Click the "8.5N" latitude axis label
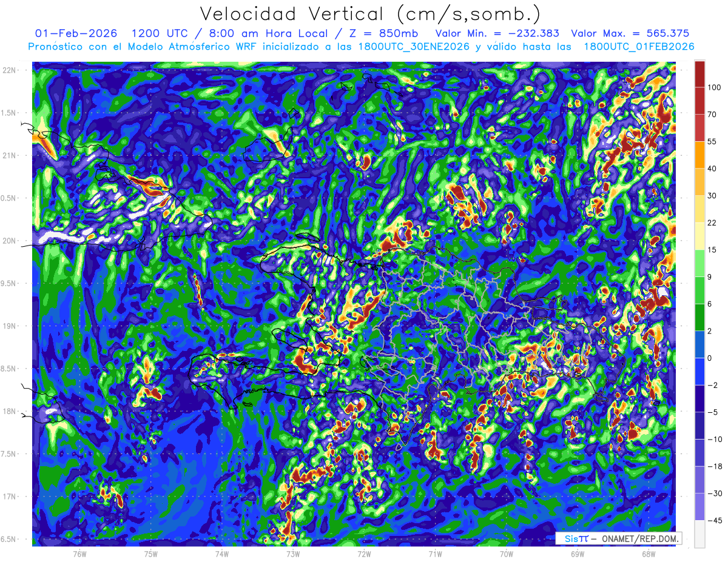 point(8,369)
